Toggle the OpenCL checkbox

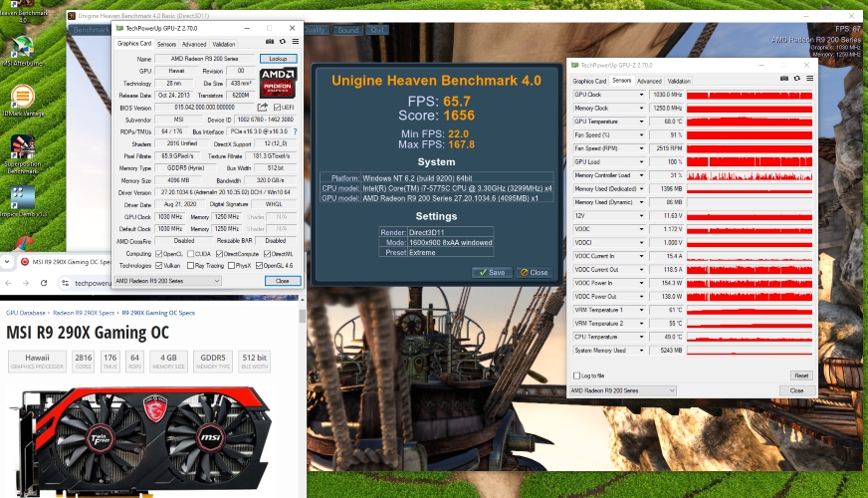(x=159, y=254)
